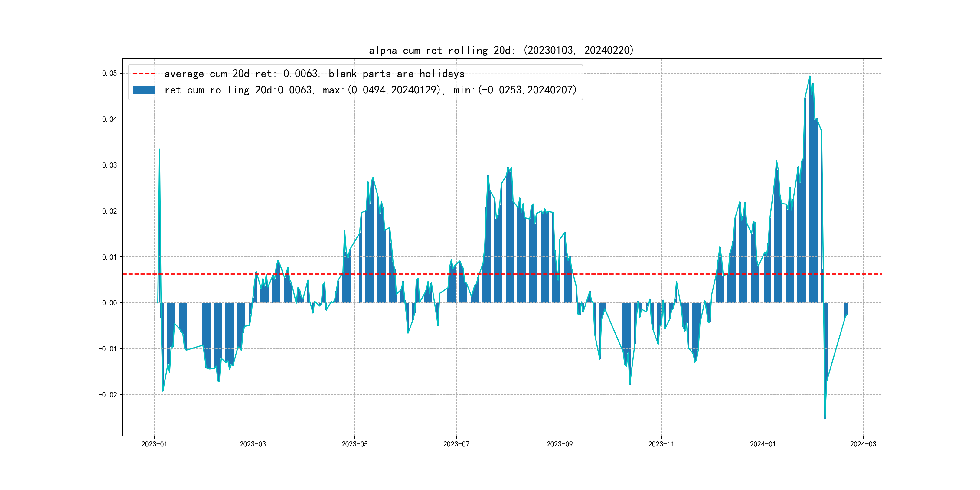Viewport: 980px width, 490px height.
Task: Click the 2023-03 x-axis tick label
Action: pos(253,444)
